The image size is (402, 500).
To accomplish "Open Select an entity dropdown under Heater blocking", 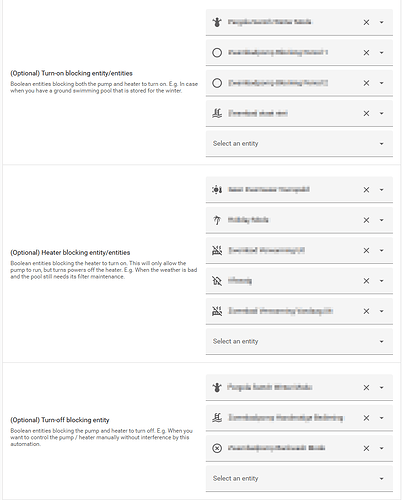I will click(x=299, y=341).
